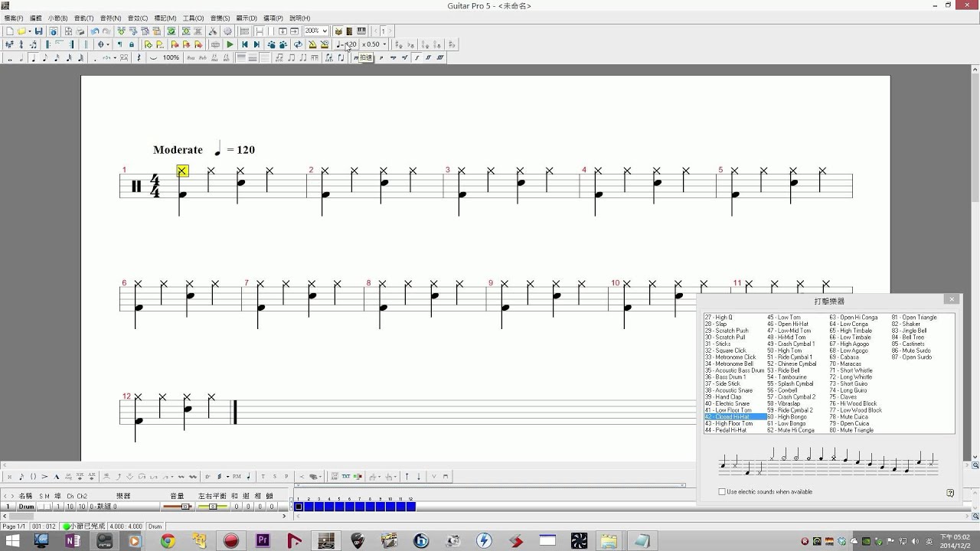Select quarter note duration icon
This screenshot has height=551, width=980.
click(x=33, y=57)
